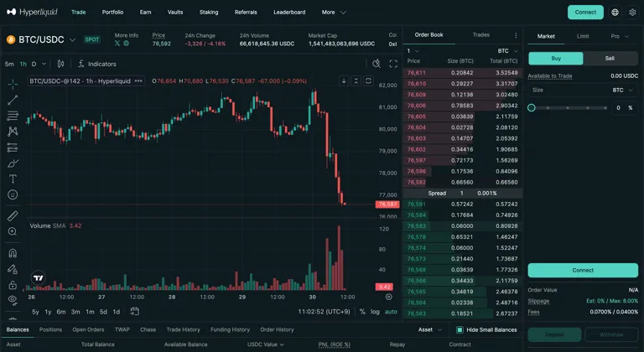This screenshot has height=352, width=644.
Task: Select the ruler measure tool
Action: [x=13, y=215]
